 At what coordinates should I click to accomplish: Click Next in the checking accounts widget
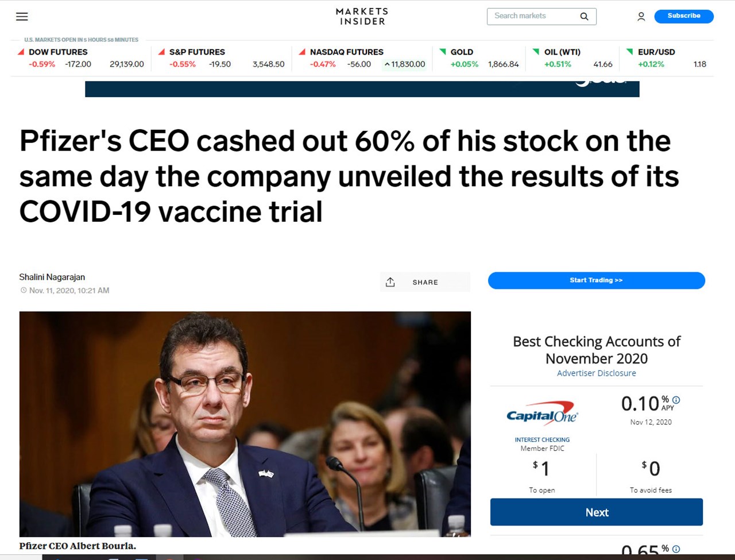click(x=596, y=512)
